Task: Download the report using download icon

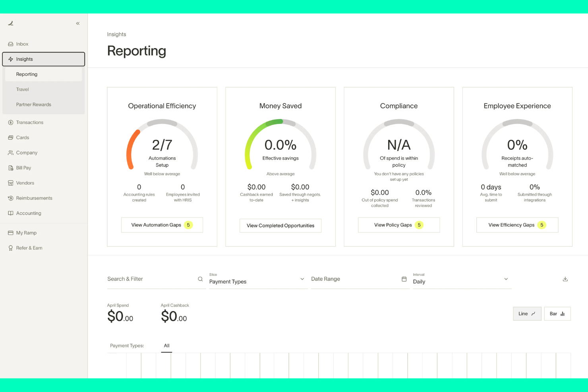Action: (565, 279)
